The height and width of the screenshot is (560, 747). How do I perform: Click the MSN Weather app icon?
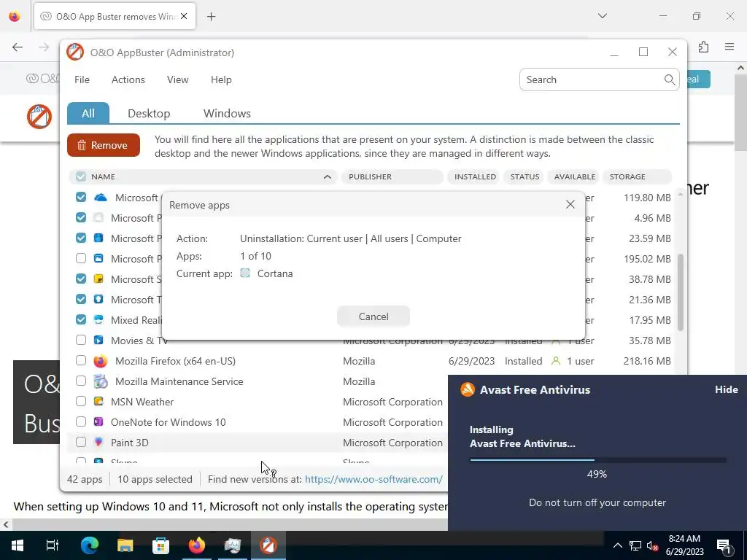(98, 402)
